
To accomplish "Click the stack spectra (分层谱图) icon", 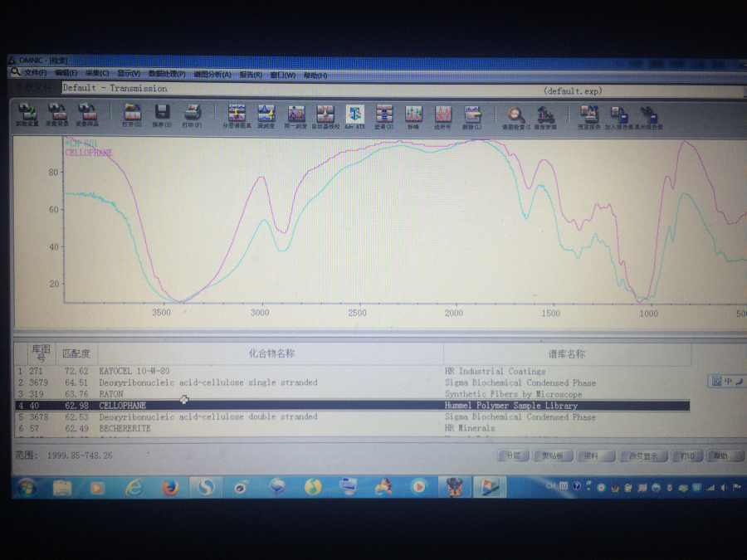I will (x=237, y=116).
